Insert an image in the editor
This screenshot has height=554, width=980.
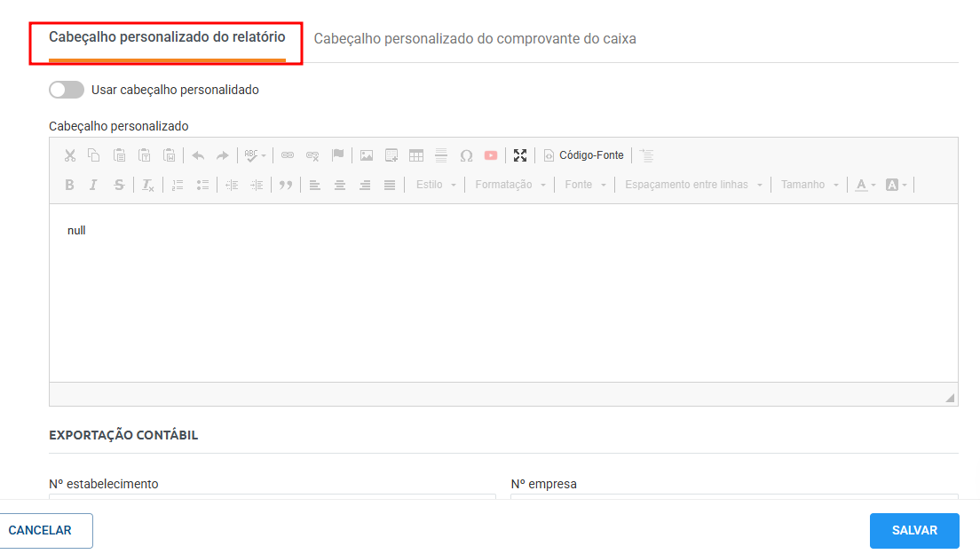pos(367,155)
